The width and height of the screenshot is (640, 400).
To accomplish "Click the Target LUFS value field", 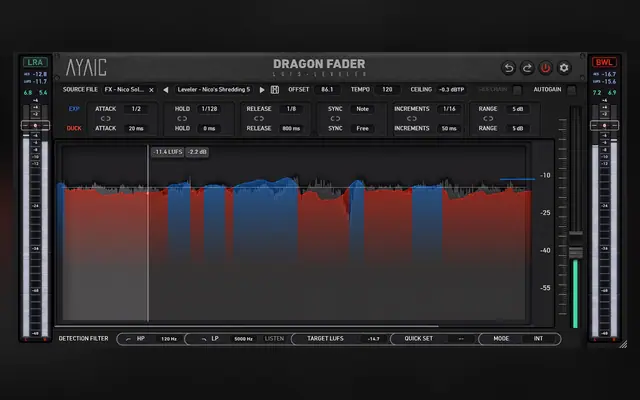I will (x=373, y=339).
